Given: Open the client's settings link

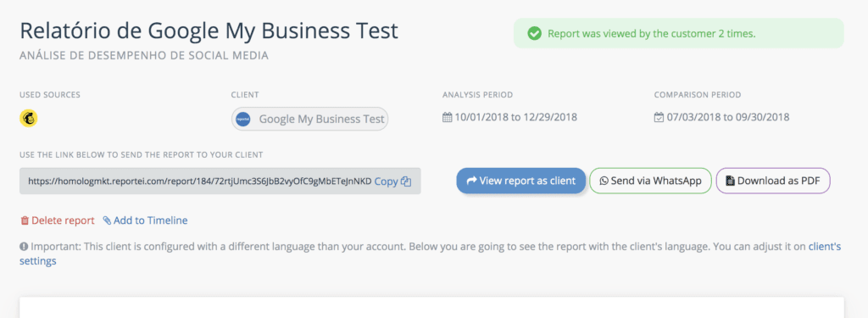Looking at the screenshot, I should click(430, 254).
